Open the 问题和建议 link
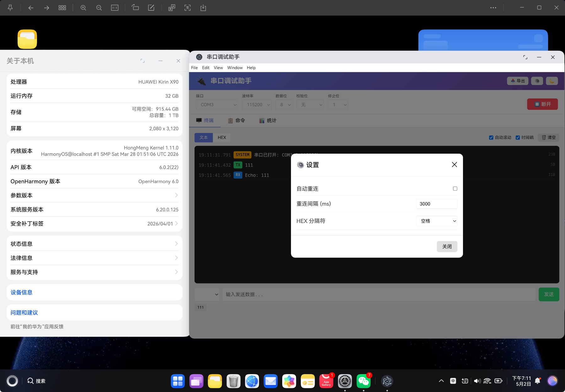This screenshot has height=392, width=565. [24, 313]
